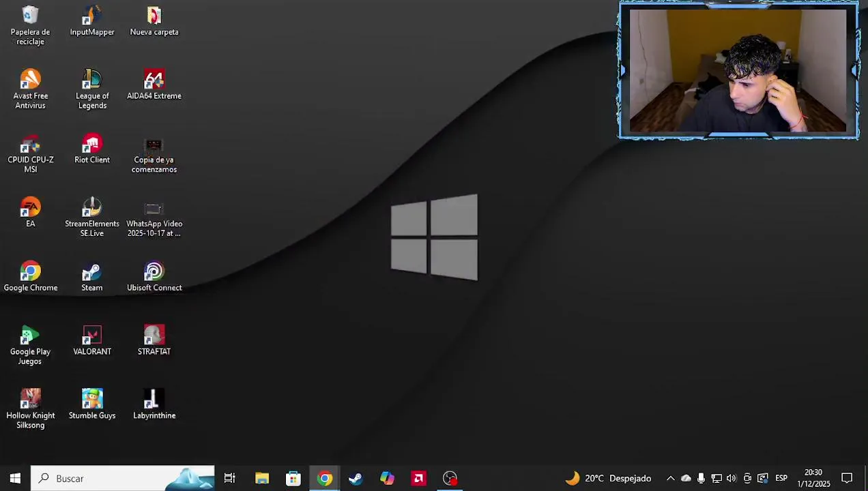Click the Buscar taskbar search box

pos(123,478)
